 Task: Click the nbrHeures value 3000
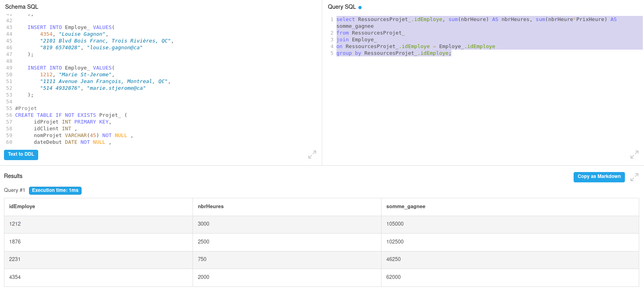pyautogui.click(x=203, y=224)
